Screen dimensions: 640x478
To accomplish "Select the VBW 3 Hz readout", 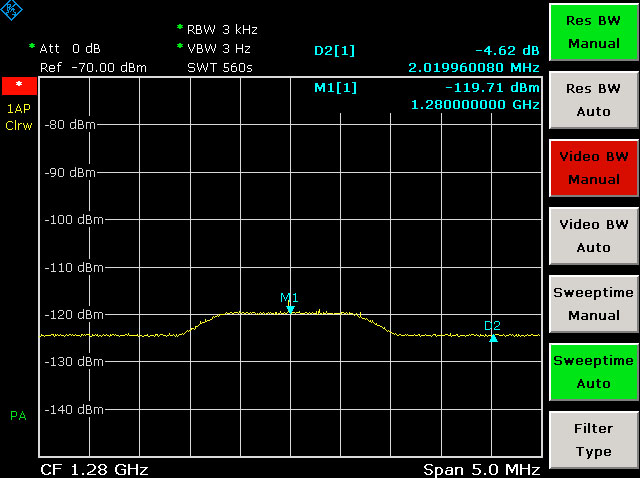I will pos(219,49).
